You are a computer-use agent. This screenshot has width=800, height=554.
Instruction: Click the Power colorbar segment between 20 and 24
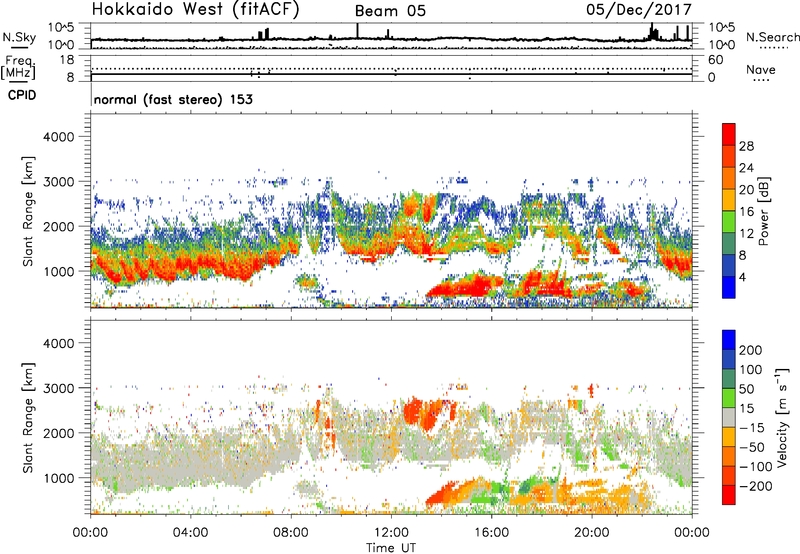pyautogui.click(x=729, y=178)
